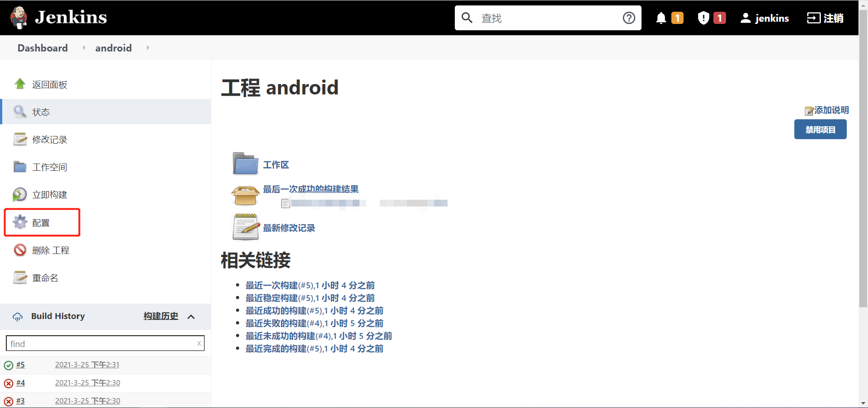Click the green success icon beside build #5
Screen dimensions: 868x408
coord(9,365)
